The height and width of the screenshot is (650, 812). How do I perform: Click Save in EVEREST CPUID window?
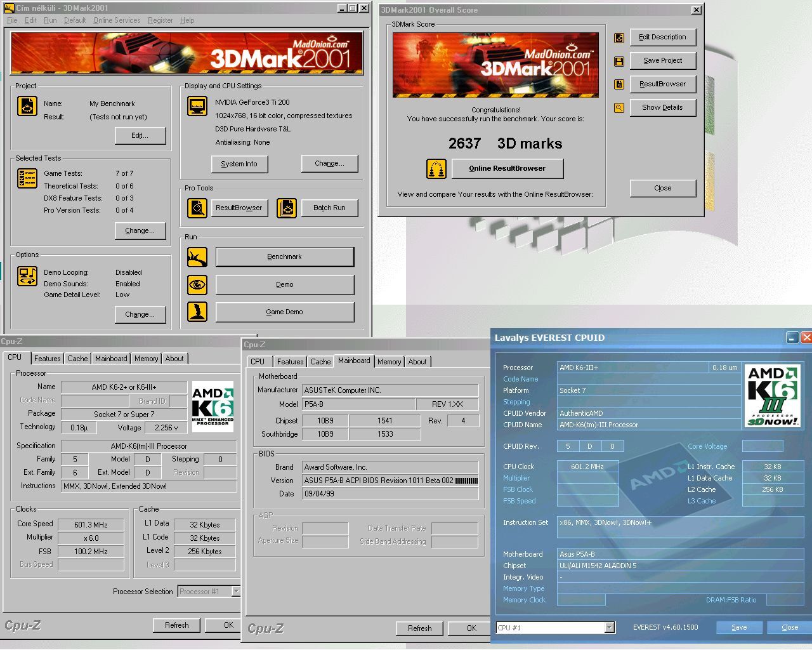click(739, 627)
